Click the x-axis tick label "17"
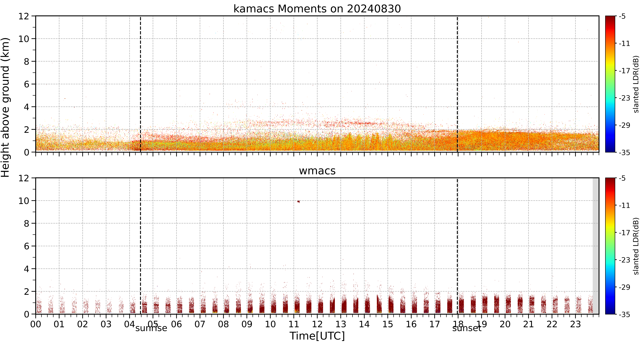The image size is (644, 346). 435,324
